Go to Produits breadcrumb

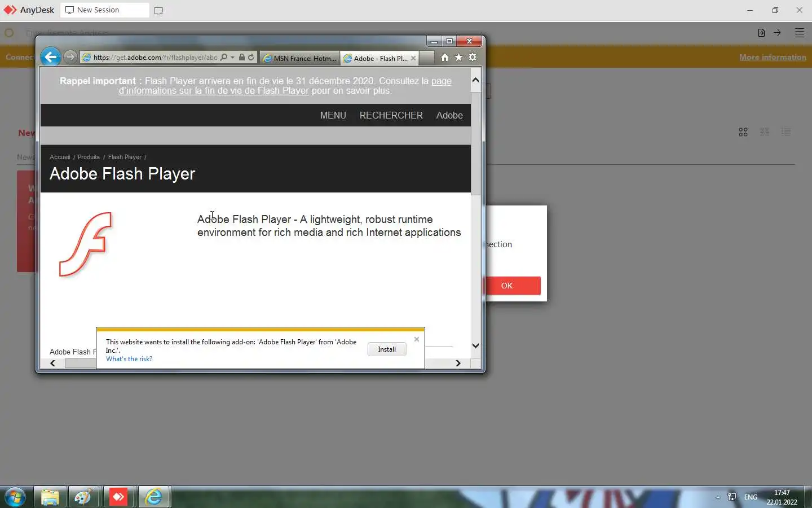[89, 157]
